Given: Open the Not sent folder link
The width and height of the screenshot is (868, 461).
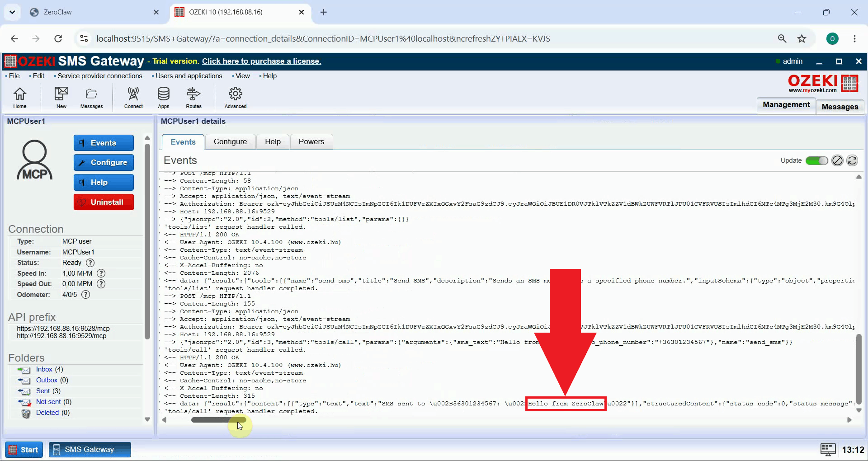Looking at the screenshot, I should 48,402.
